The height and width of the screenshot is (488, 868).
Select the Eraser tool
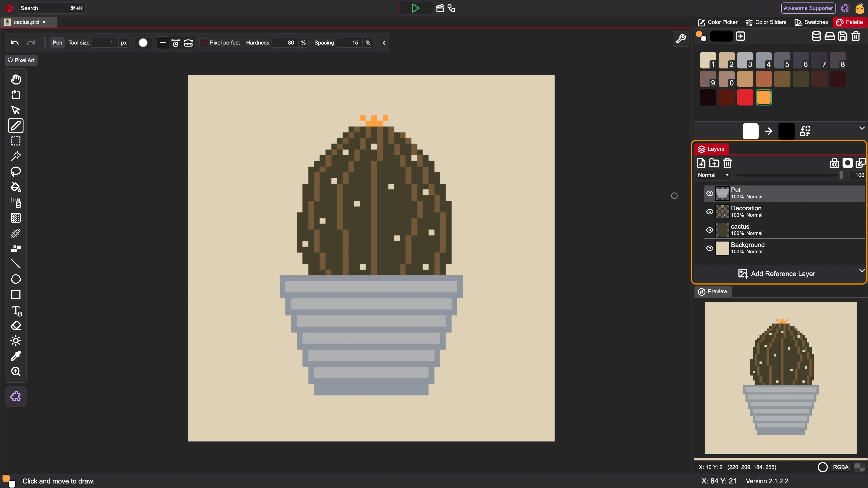tap(16, 326)
